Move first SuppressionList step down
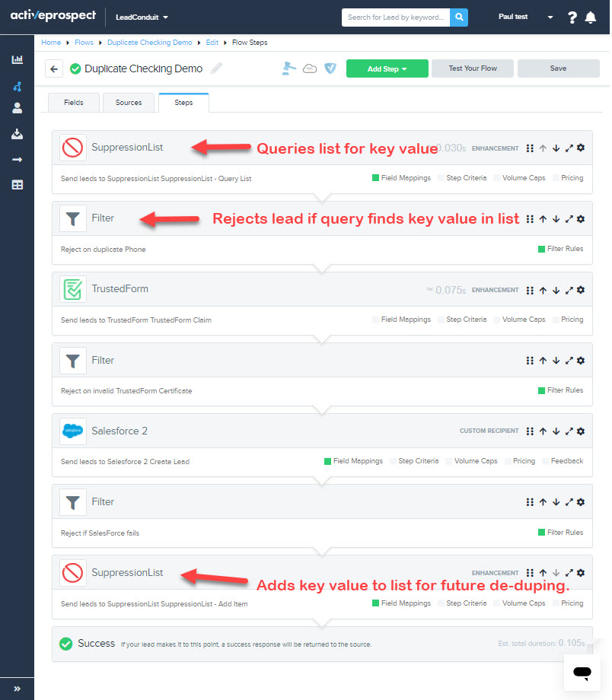The image size is (612, 700). [x=556, y=148]
